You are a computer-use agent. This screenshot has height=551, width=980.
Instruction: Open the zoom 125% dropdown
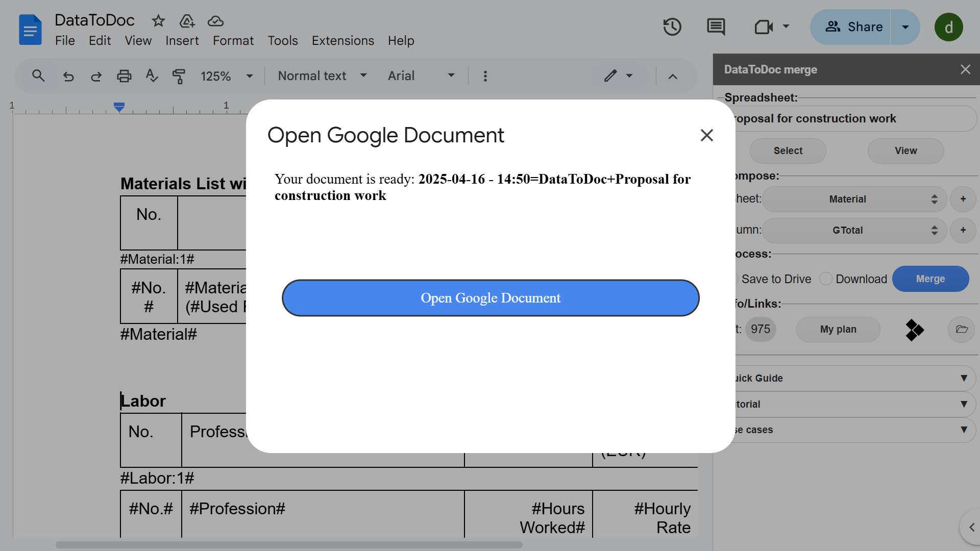227,76
